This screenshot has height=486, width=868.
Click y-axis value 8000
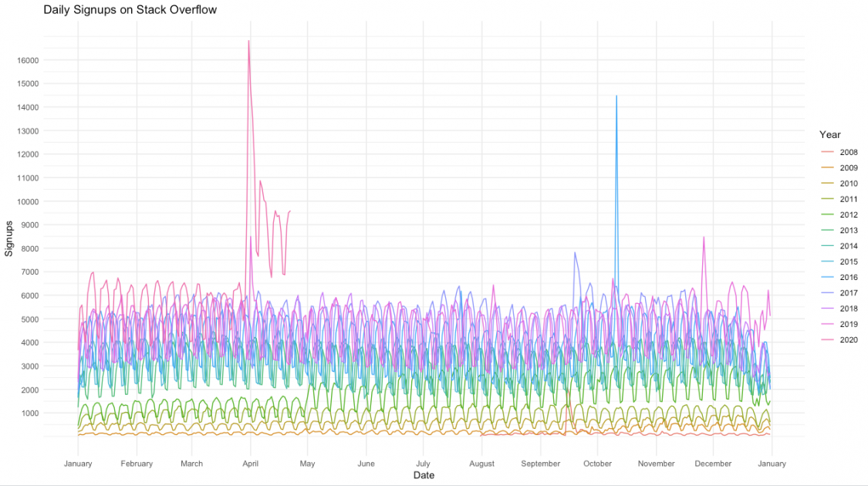(x=30, y=248)
